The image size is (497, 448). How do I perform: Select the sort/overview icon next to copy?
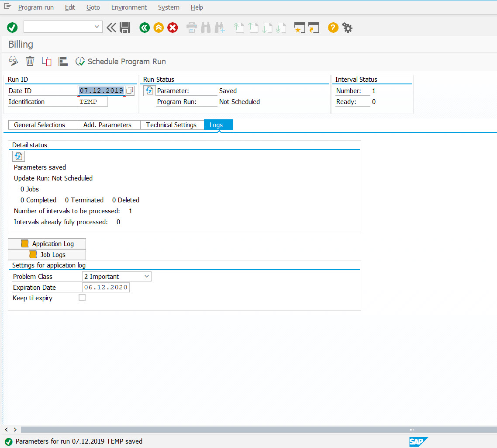point(63,61)
